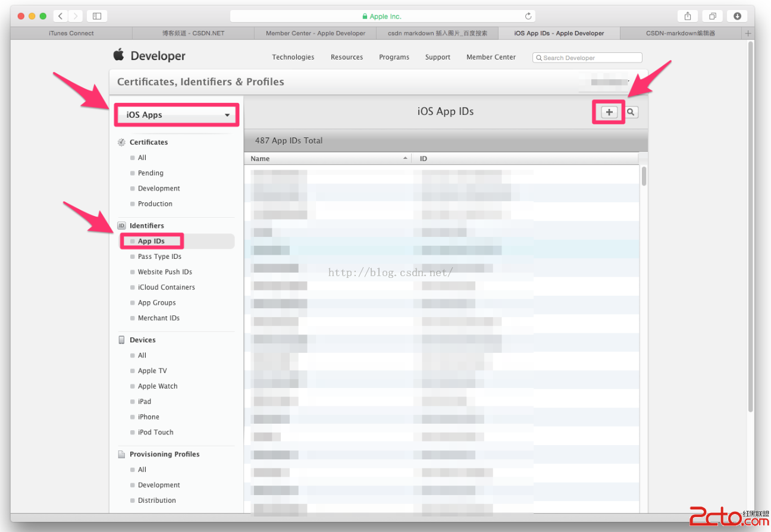Reload the page from the address bar
771x532 pixels.
point(528,16)
